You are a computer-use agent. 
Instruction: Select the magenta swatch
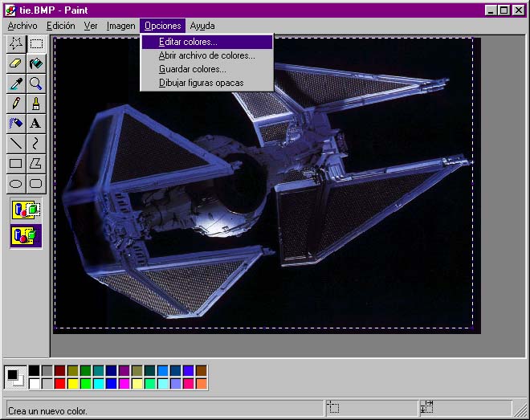(124, 384)
